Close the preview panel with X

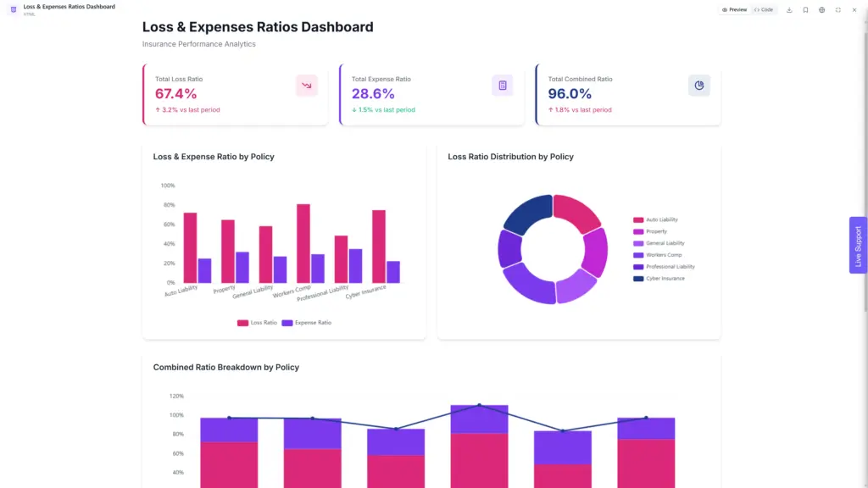pos(854,10)
